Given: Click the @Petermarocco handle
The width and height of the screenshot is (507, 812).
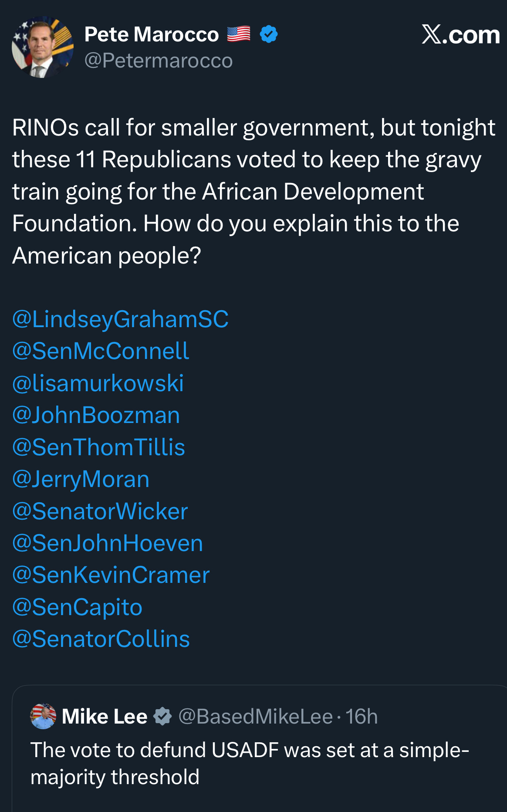Looking at the screenshot, I should tap(159, 61).
